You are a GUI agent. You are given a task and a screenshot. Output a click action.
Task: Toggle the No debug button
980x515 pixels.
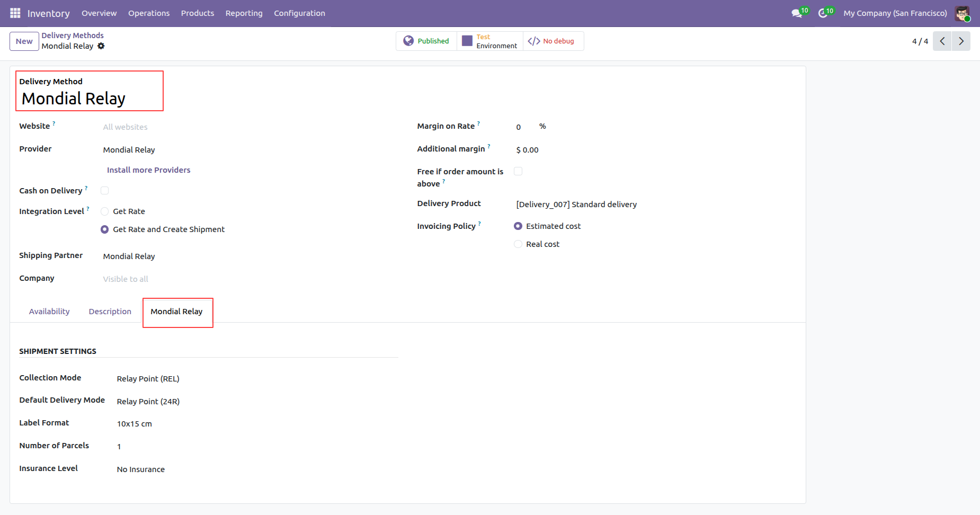tap(553, 41)
